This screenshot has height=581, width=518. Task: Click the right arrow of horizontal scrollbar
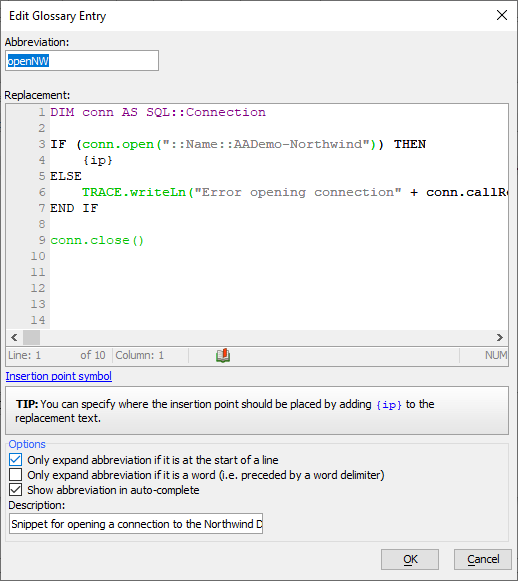pos(500,338)
